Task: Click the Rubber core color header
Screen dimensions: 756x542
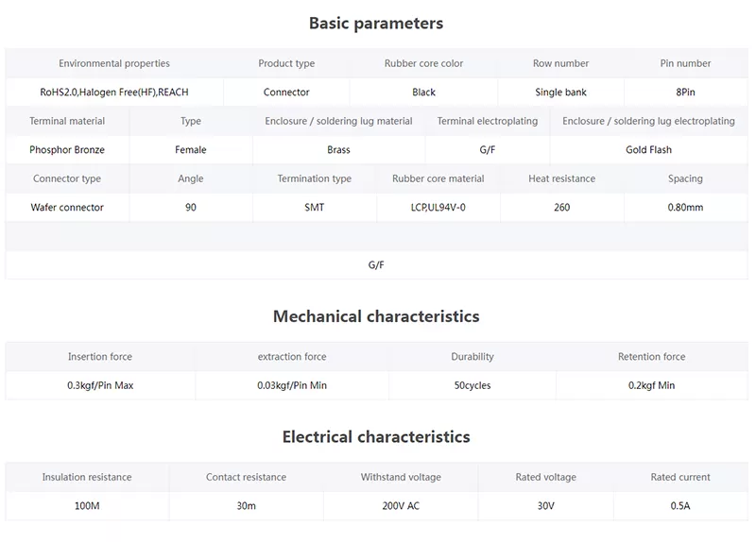Action: pyautogui.click(x=423, y=63)
